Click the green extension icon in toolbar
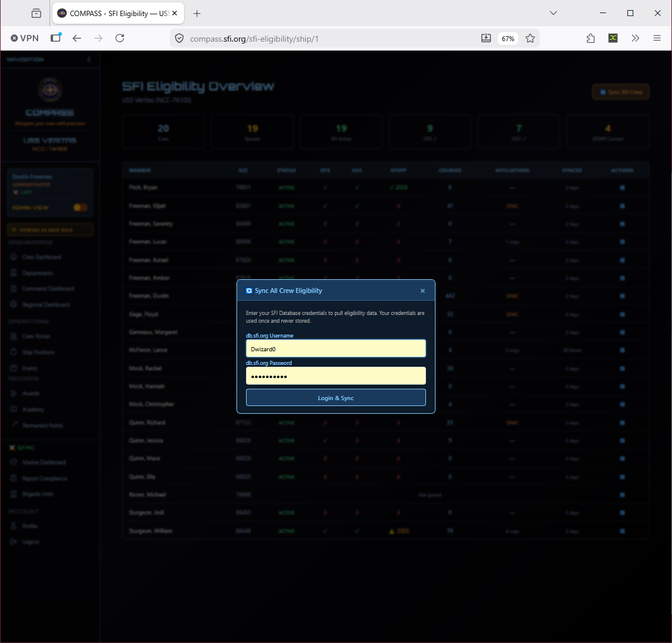This screenshot has width=672, height=643. click(x=613, y=38)
